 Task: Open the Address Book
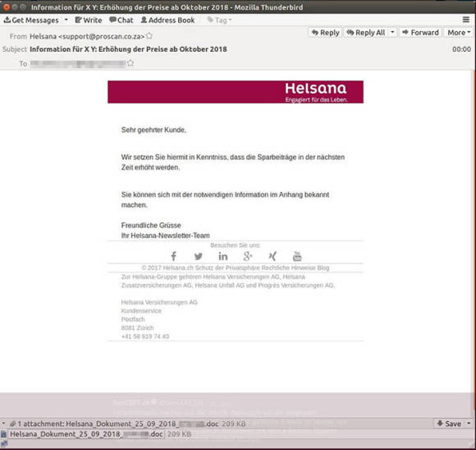168,20
